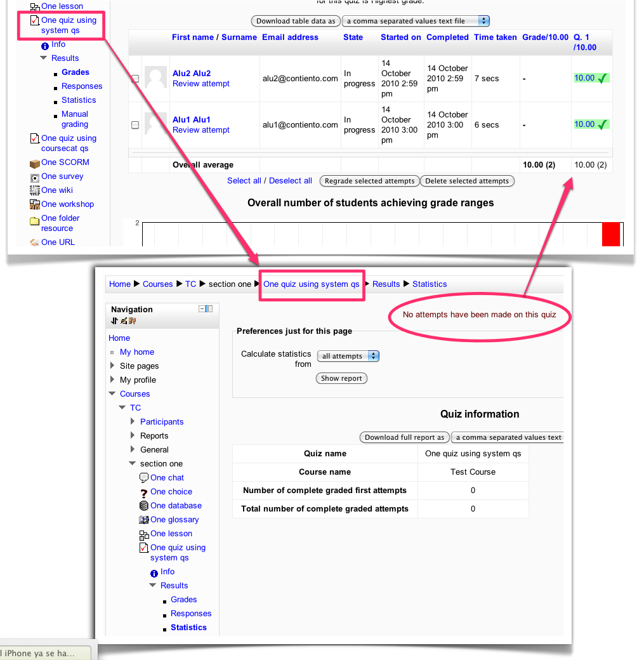The image size is (644, 660).
Task: Open Manual grading in upper window
Action: pyautogui.click(x=74, y=119)
